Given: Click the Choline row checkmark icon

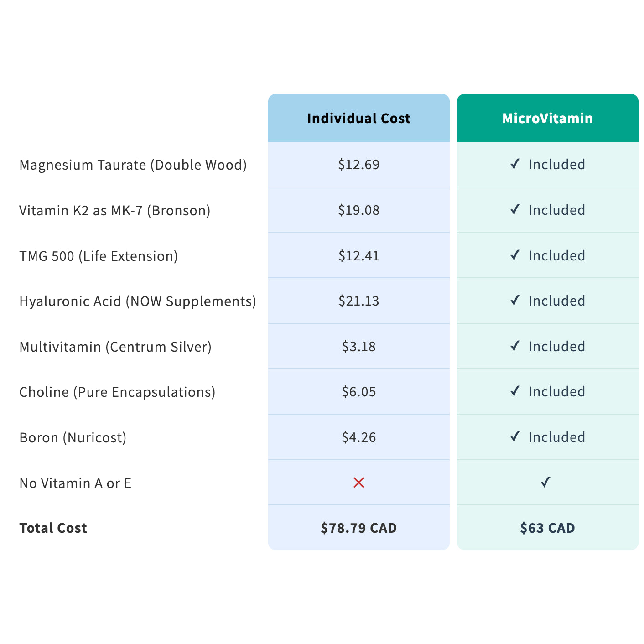Looking at the screenshot, I should click(x=515, y=391).
